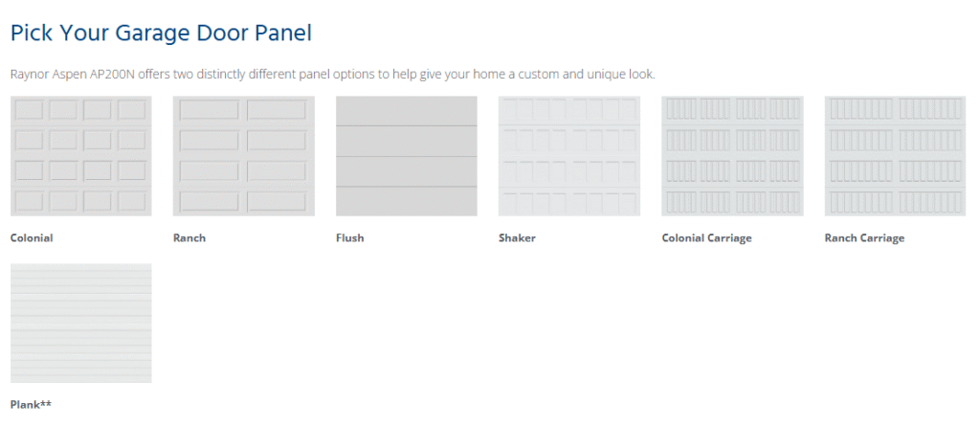The width and height of the screenshot is (980, 426).
Task: Click the Flush label text
Action: [x=350, y=237]
